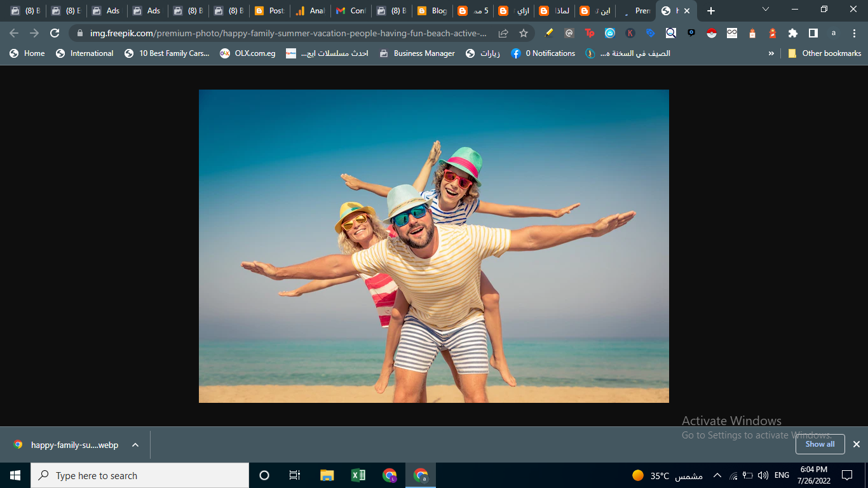Open the clock showing 6:04 PM
The width and height of the screenshot is (868, 488).
click(x=815, y=475)
